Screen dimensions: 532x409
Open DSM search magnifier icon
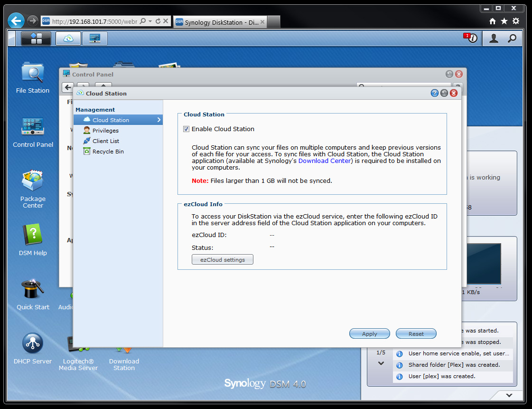[x=512, y=38]
